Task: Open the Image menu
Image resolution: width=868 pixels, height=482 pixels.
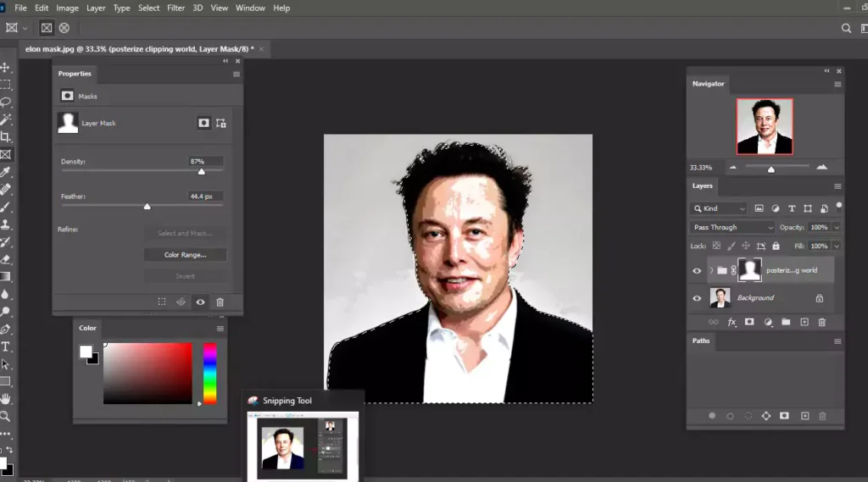Action: (x=67, y=8)
